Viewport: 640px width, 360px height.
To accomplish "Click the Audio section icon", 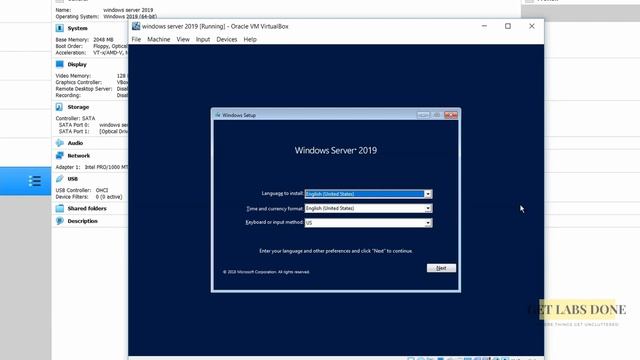I will (x=60, y=143).
